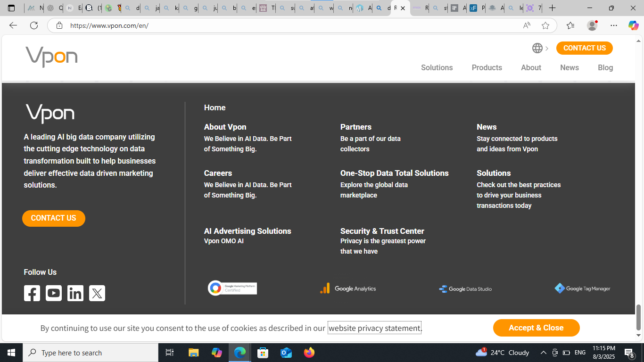Click the browser address bar URL
This screenshot has height=362, width=644.
[x=109, y=25]
